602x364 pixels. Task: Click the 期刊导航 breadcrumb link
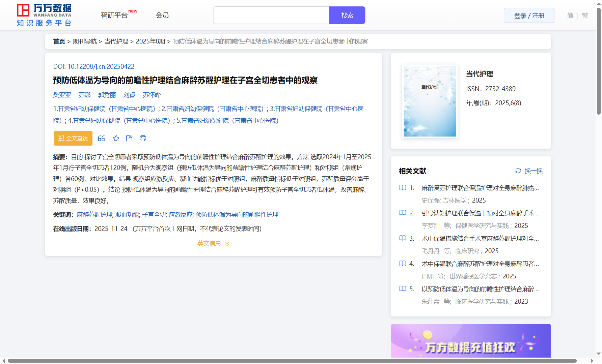(x=85, y=41)
